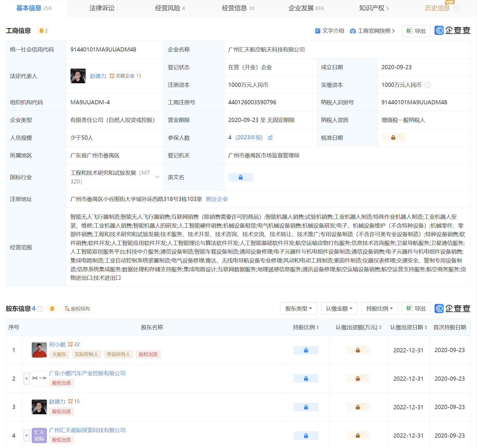Click the info icon beside 实缴资本 value
This screenshot has height=448, width=477.
click(428, 85)
